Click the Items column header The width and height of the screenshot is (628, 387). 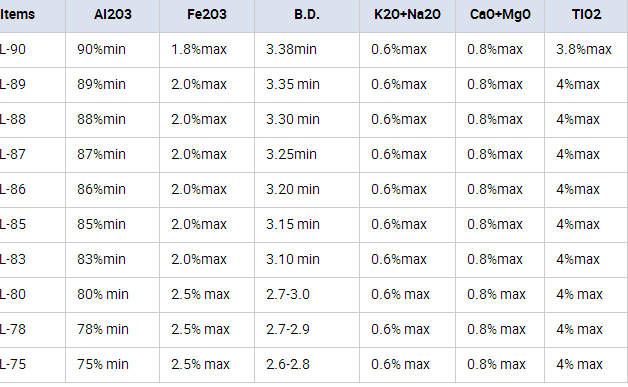pos(32,15)
